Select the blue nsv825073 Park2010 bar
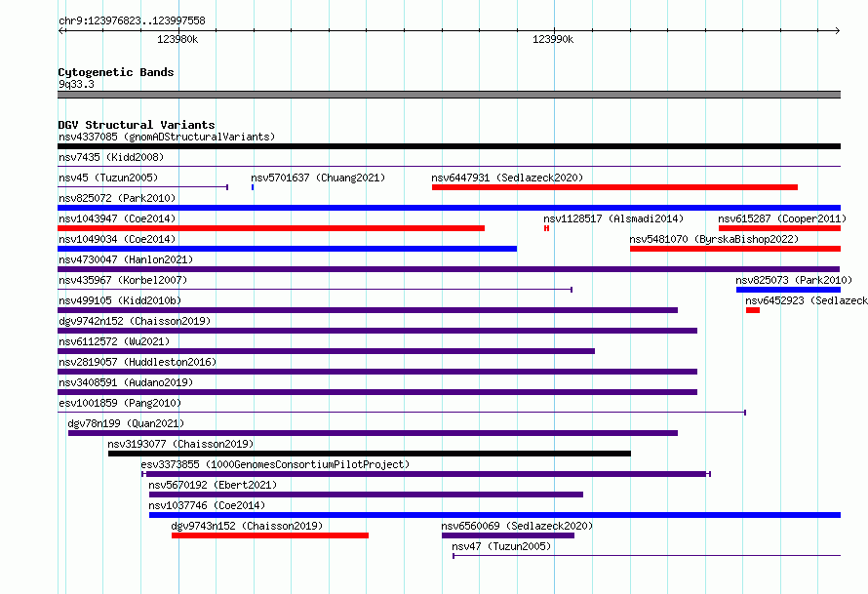Viewport: 868px width, 594px height. coord(788,290)
